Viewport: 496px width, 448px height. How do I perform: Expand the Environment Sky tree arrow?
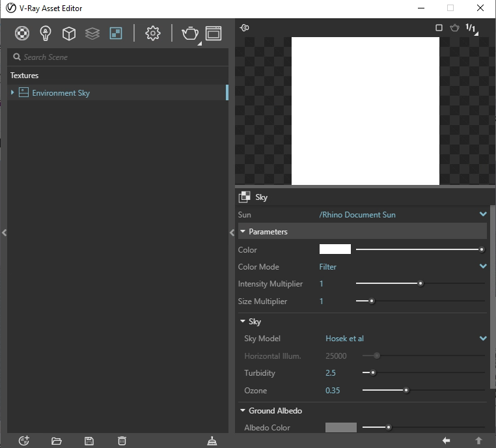[x=12, y=92]
